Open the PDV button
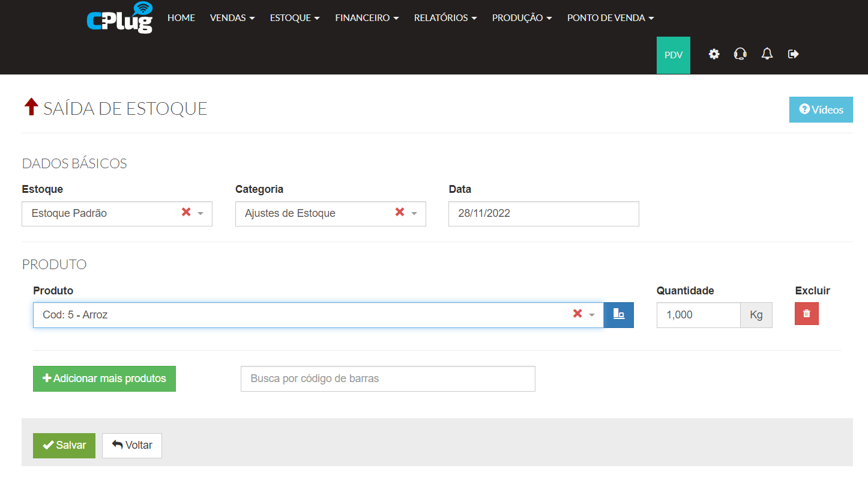Viewport: 868px width, 480px height. (674, 55)
